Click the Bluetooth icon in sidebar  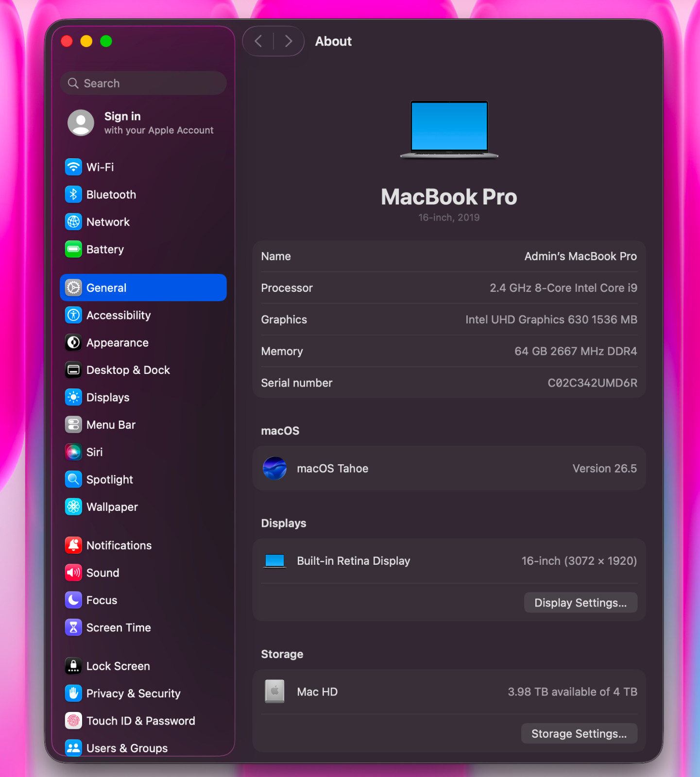tap(73, 194)
